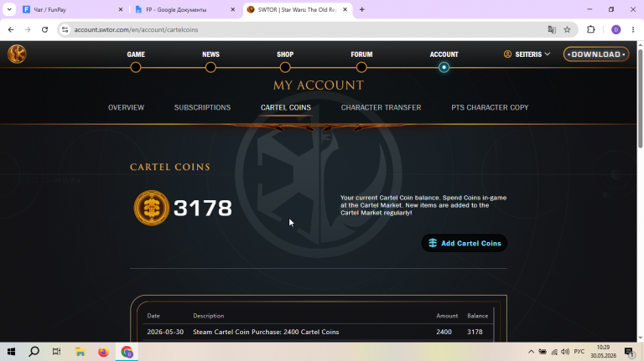Viewport: 644px width, 361px height.
Task: Open the taskbar clock and date
Action: click(604, 352)
